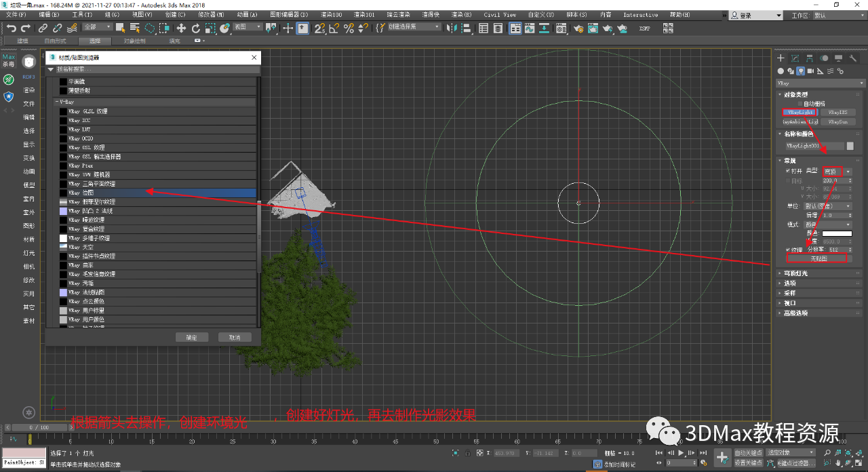The height and width of the screenshot is (472, 868).
Task: Select the Move transform tool
Action: click(181, 28)
